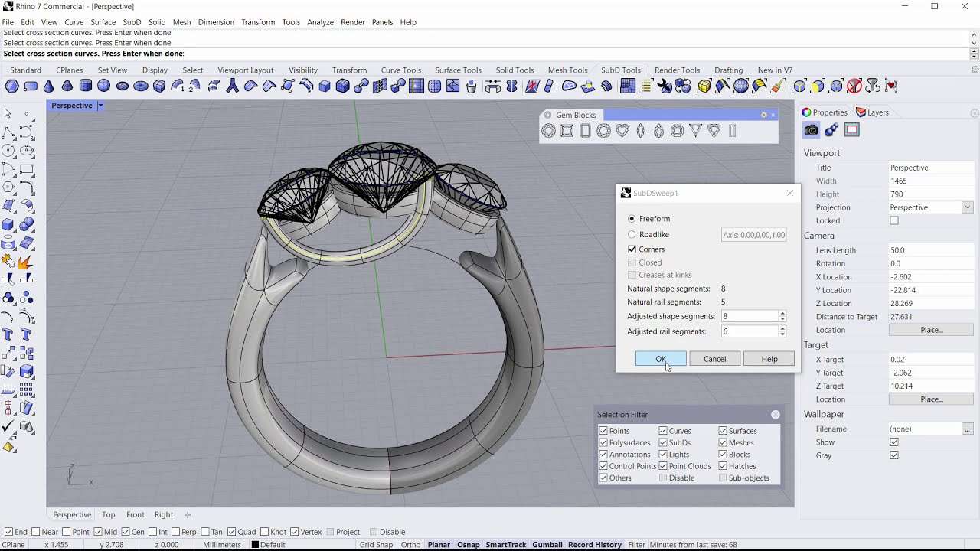Viewport: 980px width, 551px height.
Task: Open the Analyze menu
Action: coord(320,22)
